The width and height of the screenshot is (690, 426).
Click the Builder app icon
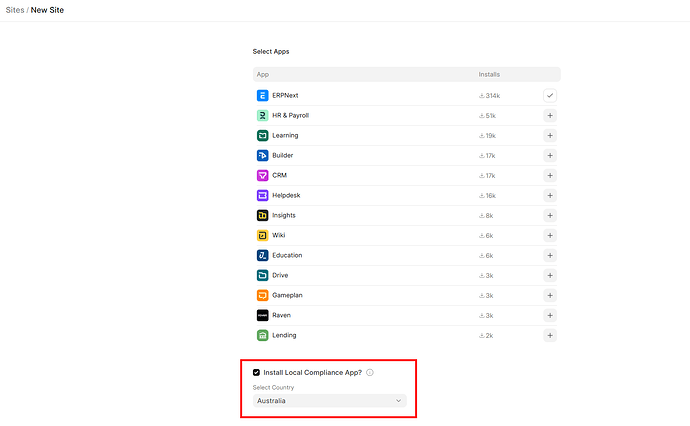[x=262, y=155]
